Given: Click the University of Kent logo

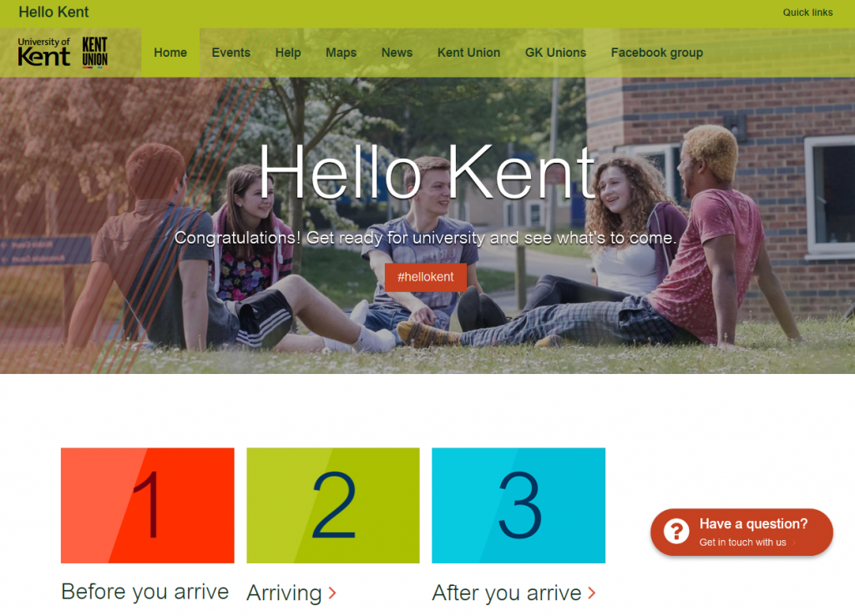Looking at the screenshot, I should [x=43, y=52].
